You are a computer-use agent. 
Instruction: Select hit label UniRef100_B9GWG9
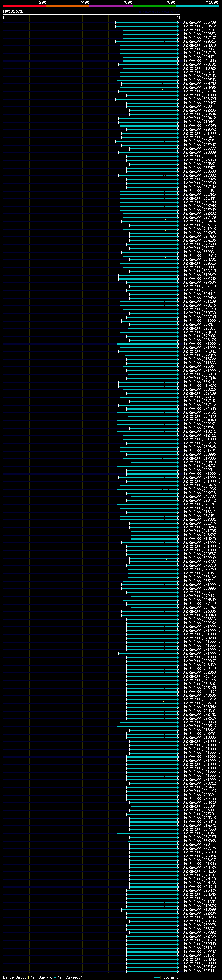pos(199,152)
